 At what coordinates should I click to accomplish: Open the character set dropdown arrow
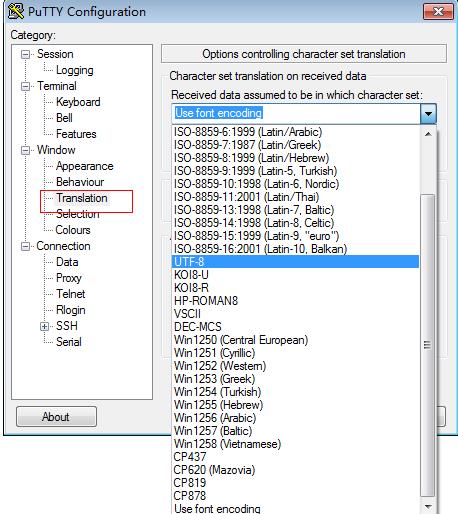pyautogui.click(x=428, y=114)
